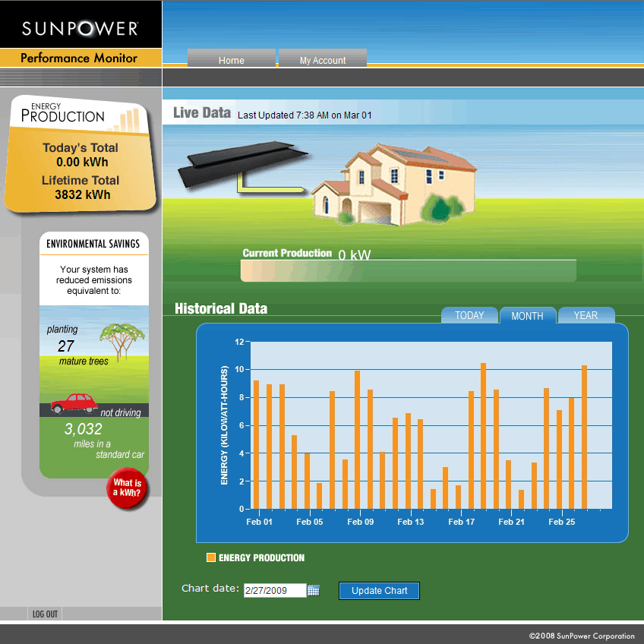Click the 'Feb 17' axis label
Viewport: 644px width, 644px height.
[461, 522]
